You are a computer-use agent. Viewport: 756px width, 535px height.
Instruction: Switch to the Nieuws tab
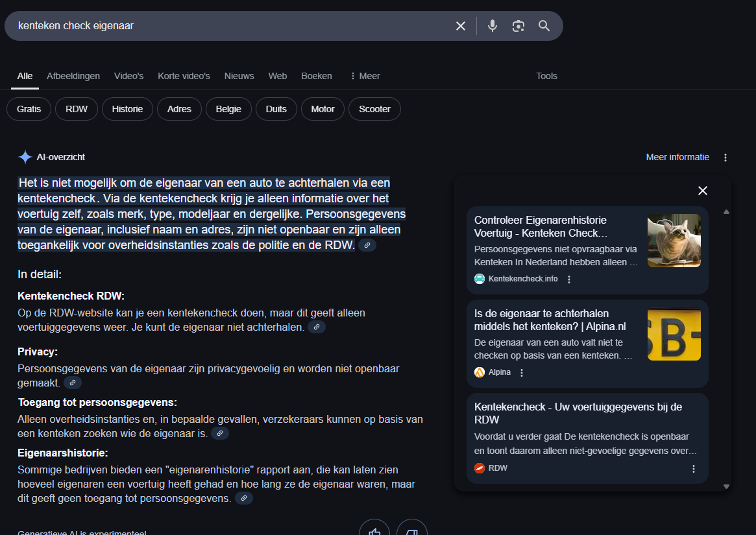pyautogui.click(x=239, y=75)
